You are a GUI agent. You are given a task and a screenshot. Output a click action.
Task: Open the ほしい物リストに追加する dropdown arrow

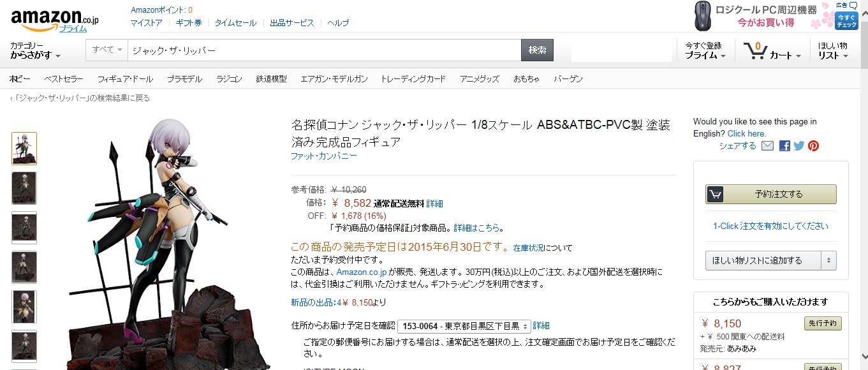tap(828, 260)
